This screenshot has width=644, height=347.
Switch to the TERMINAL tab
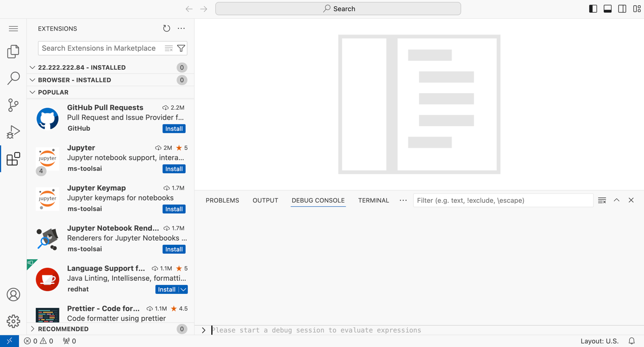coord(373,200)
